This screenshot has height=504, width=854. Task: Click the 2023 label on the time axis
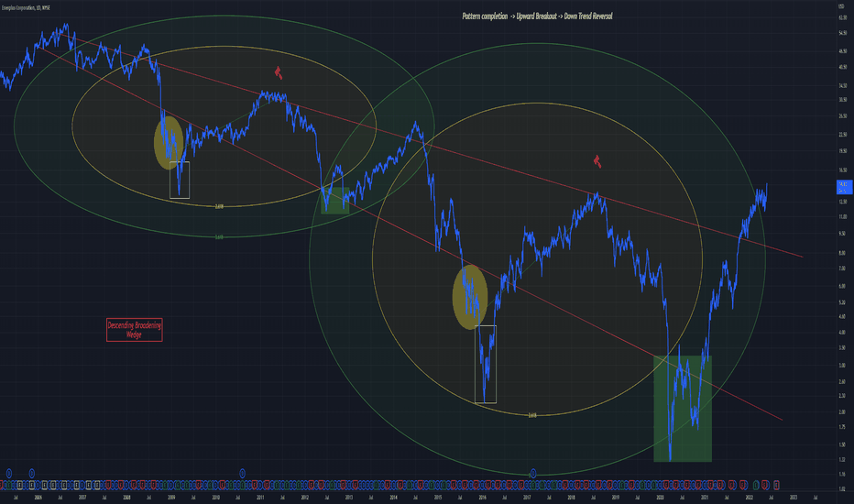(794, 497)
